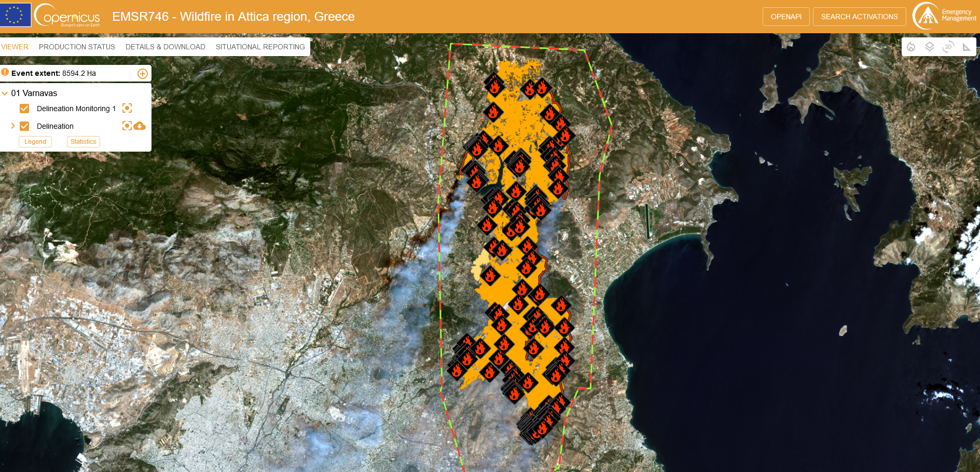Expand event extent details with plus icon
This screenshot has height=472, width=980.
(143, 74)
